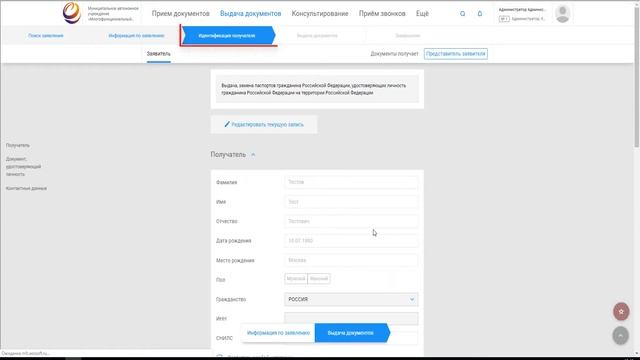Image resolution: width=640 pixels, height=360 pixels.
Task: Click the user avatar picture
Action: coord(562,13)
